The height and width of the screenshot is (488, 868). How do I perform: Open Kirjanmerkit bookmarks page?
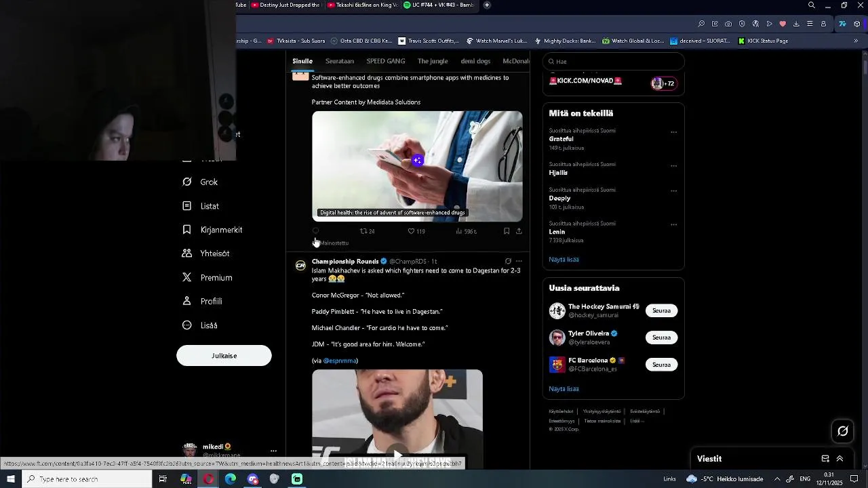click(x=212, y=230)
